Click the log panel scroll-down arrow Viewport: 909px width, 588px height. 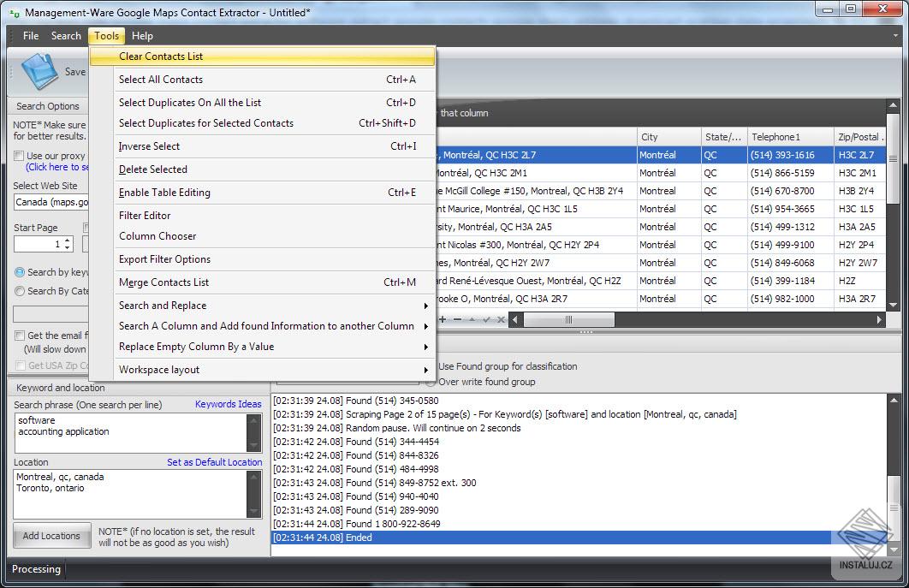pos(894,549)
